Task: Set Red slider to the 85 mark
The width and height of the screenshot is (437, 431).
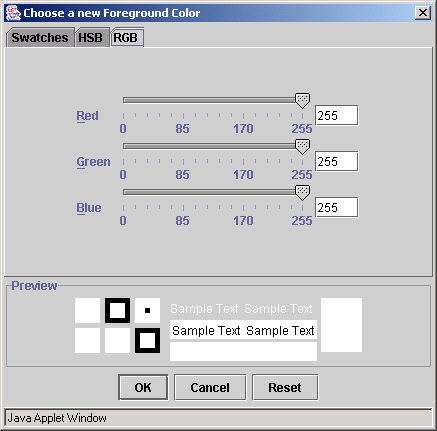Action: click(x=183, y=100)
